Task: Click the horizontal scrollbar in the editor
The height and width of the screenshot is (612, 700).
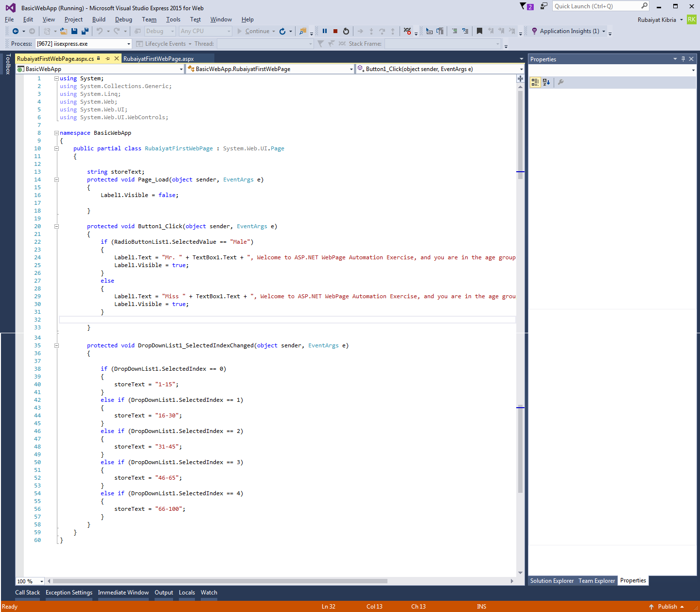Action: (220, 581)
